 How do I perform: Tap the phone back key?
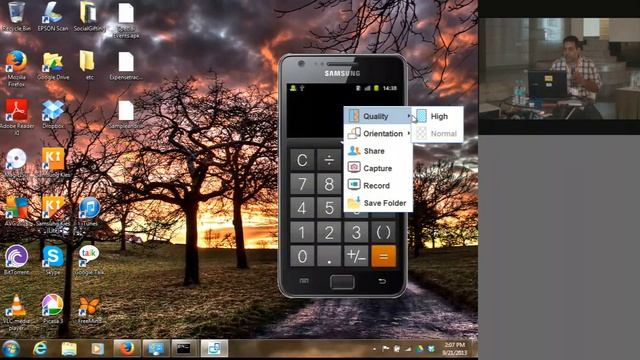click(382, 281)
